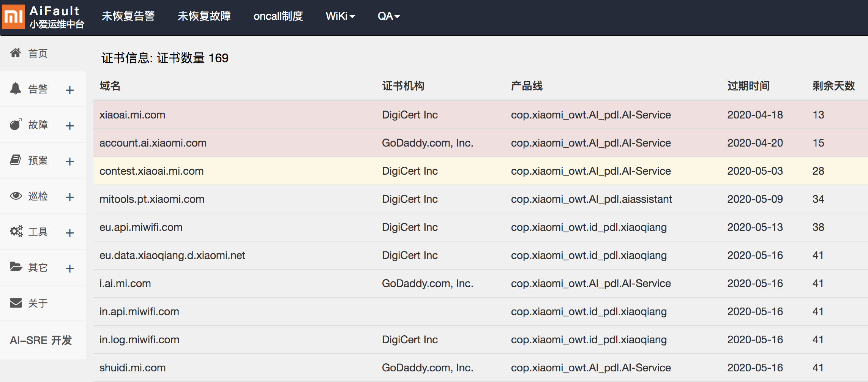The width and height of the screenshot is (868, 382).
Task: Select domain xiaoai.mi.com
Action: (132, 115)
